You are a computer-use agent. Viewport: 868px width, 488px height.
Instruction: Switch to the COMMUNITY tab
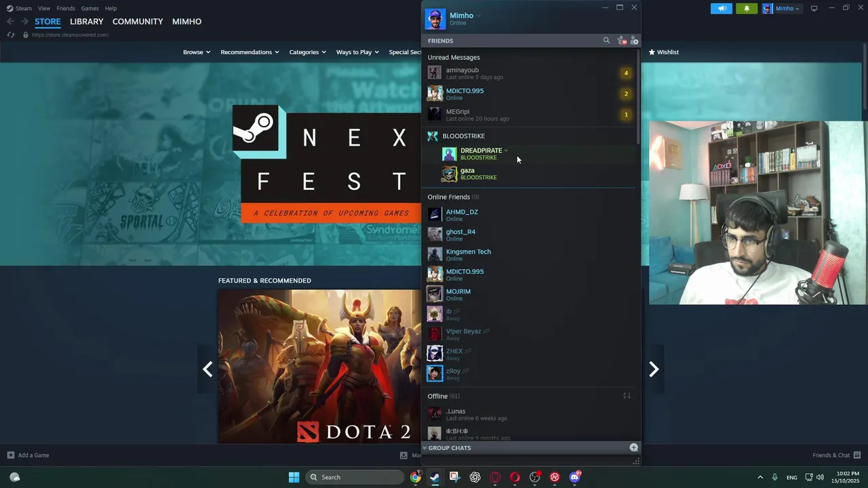(x=138, y=22)
